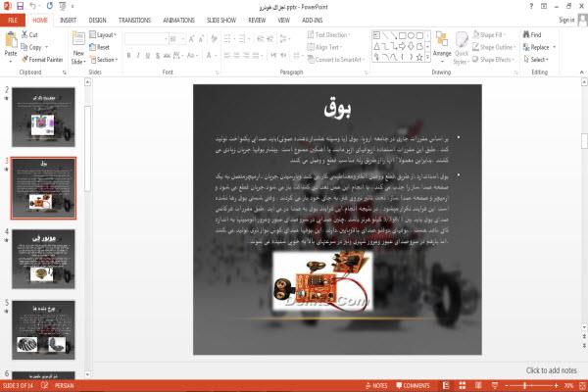Select slide 5 thumbnail
The image size is (588, 392).
pos(43,330)
